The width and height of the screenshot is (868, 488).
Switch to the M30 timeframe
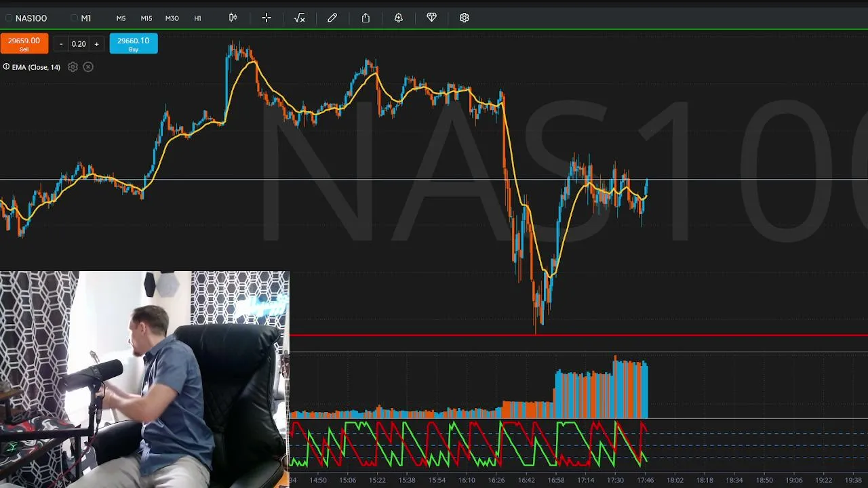[x=172, y=18]
